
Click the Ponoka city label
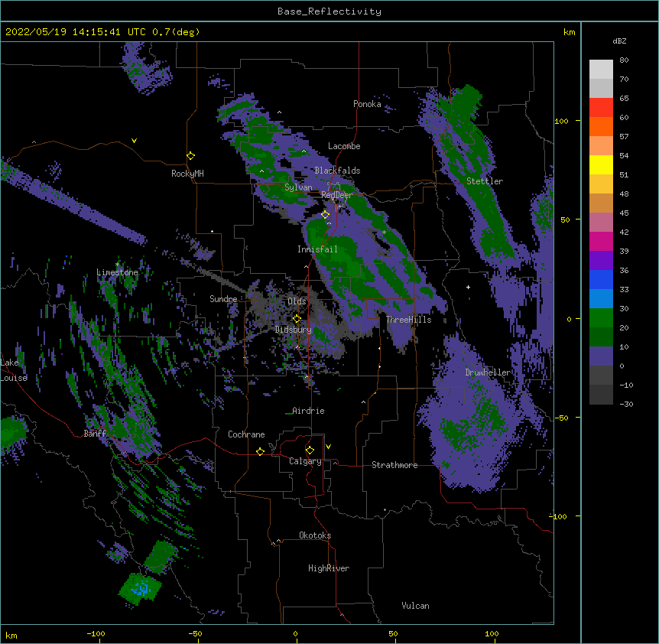coord(367,104)
